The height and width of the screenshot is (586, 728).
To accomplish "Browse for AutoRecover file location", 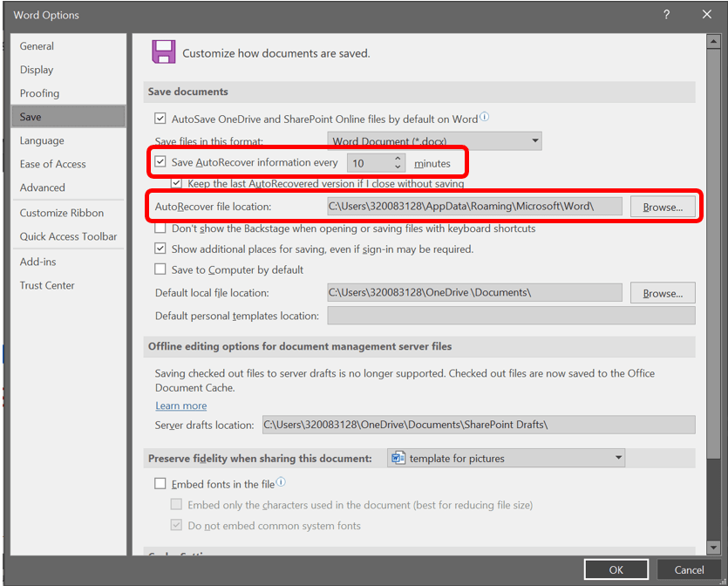I will pyautogui.click(x=663, y=207).
